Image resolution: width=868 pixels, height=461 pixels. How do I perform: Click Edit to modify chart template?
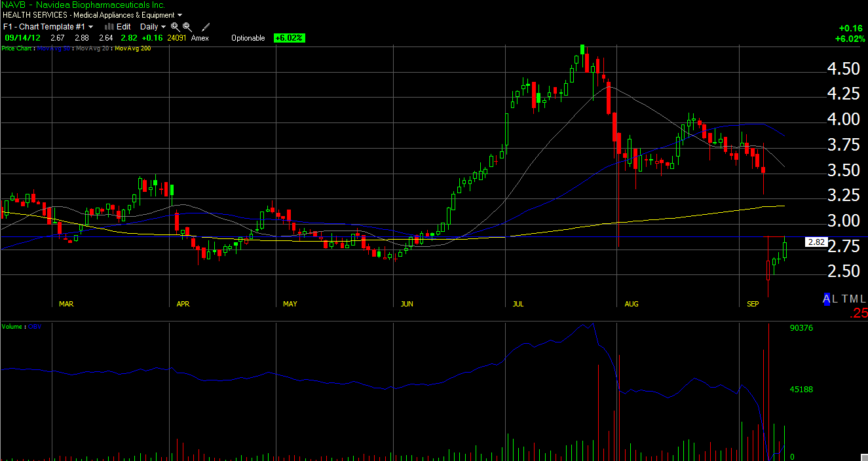[x=124, y=27]
